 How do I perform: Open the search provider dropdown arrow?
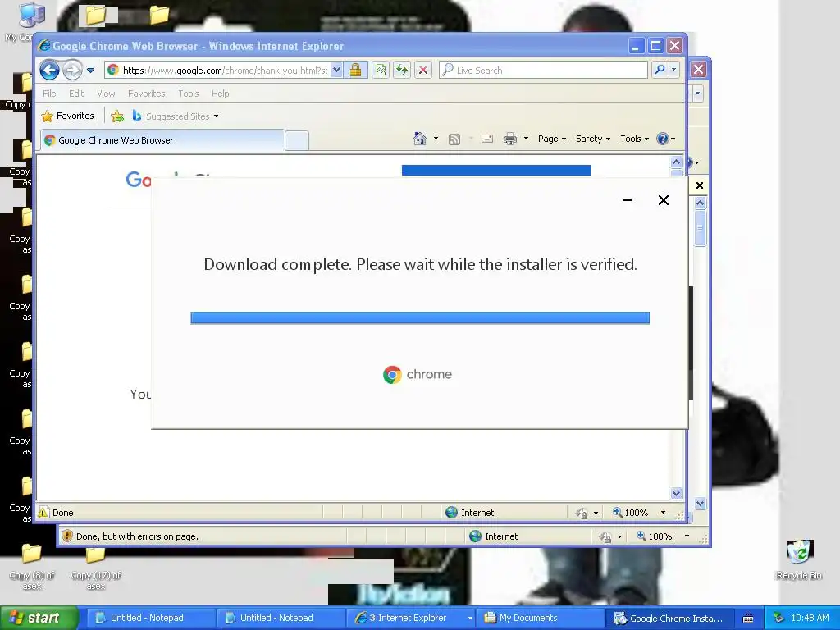[674, 70]
